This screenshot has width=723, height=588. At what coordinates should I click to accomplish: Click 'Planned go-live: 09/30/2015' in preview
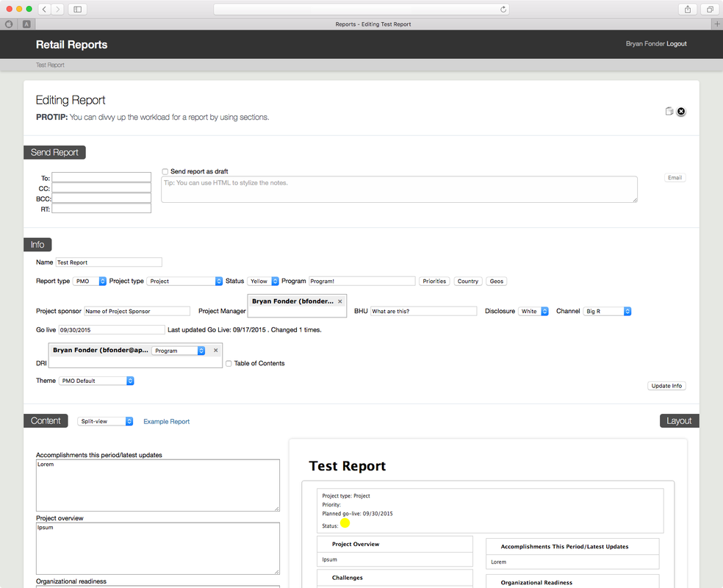click(357, 514)
